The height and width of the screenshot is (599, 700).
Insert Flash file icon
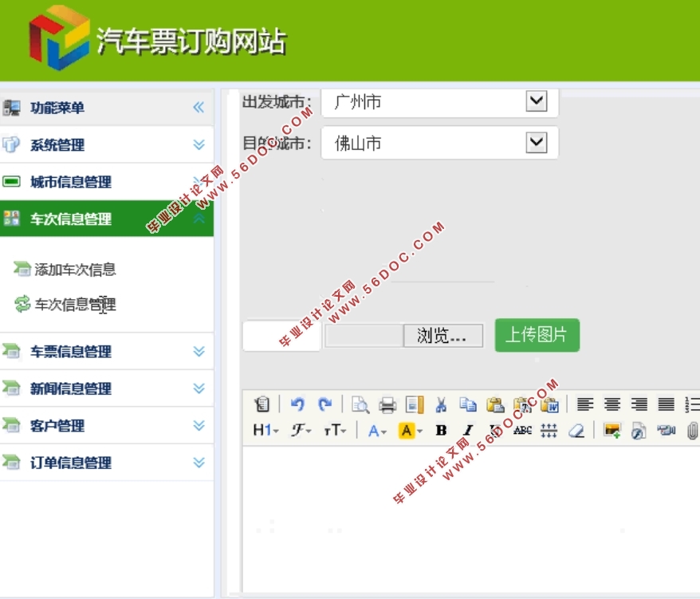tap(639, 431)
